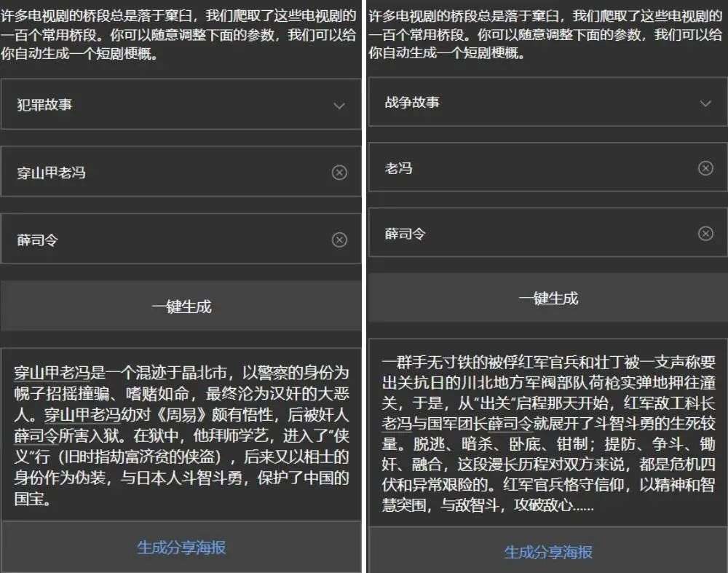Click the left panel intro description text

coord(179,35)
